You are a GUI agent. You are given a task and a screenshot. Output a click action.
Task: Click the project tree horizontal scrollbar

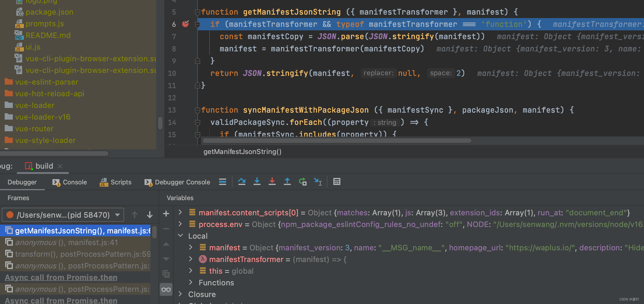54,153
